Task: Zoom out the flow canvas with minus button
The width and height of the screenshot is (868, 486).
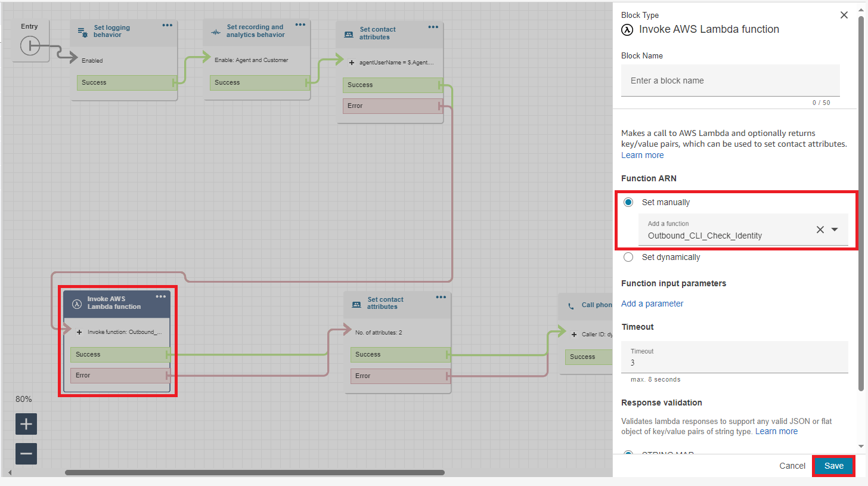Action: click(26, 454)
